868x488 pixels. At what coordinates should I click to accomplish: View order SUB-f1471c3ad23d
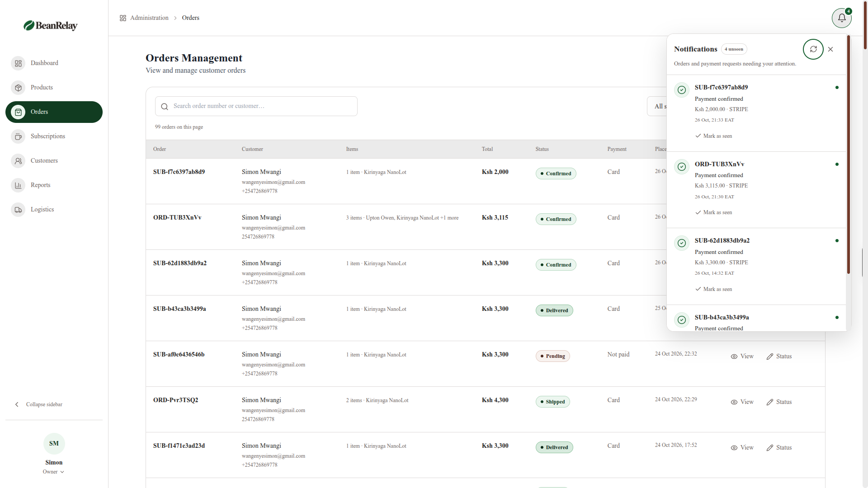point(742,448)
